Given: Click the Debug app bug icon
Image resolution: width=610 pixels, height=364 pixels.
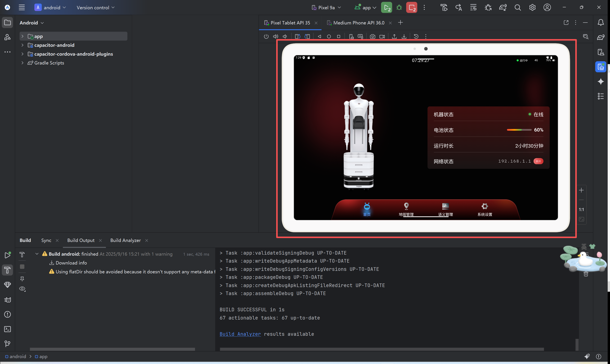Looking at the screenshot, I should (399, 8).
